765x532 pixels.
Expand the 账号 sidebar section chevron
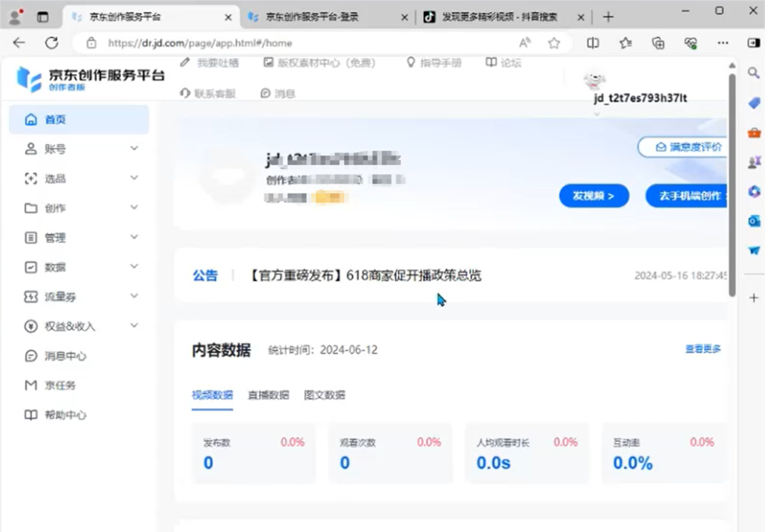pos(134,148)
